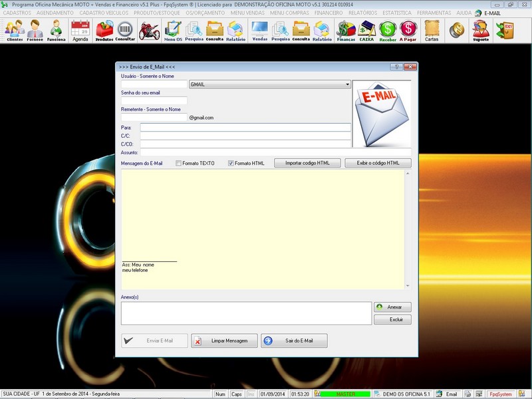The width and height of the screenshot is (532, 399).
Task: Click Anexar to attach a file
Action: click(392, 307)
